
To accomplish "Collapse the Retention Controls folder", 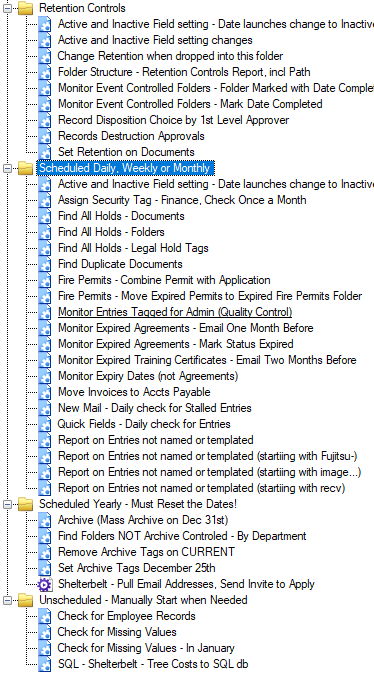I will click(x=7, y=8).
